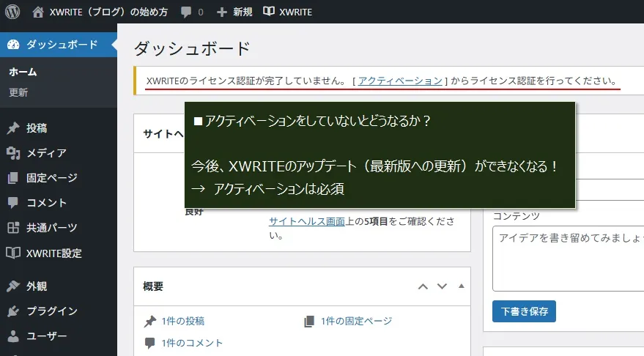Open ホーム submenu item
The width and height of the screenshot is (644, 356).
coord(23,72)
